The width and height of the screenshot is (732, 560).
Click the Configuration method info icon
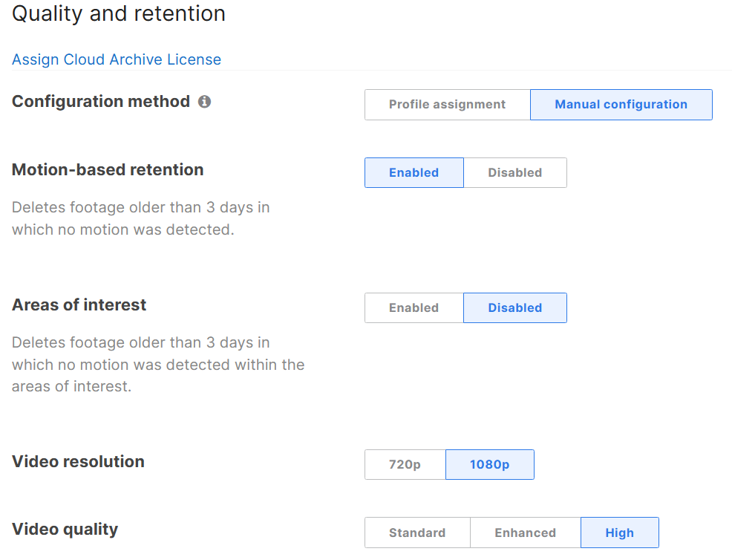pyautogui.click(x=204, y=101)
